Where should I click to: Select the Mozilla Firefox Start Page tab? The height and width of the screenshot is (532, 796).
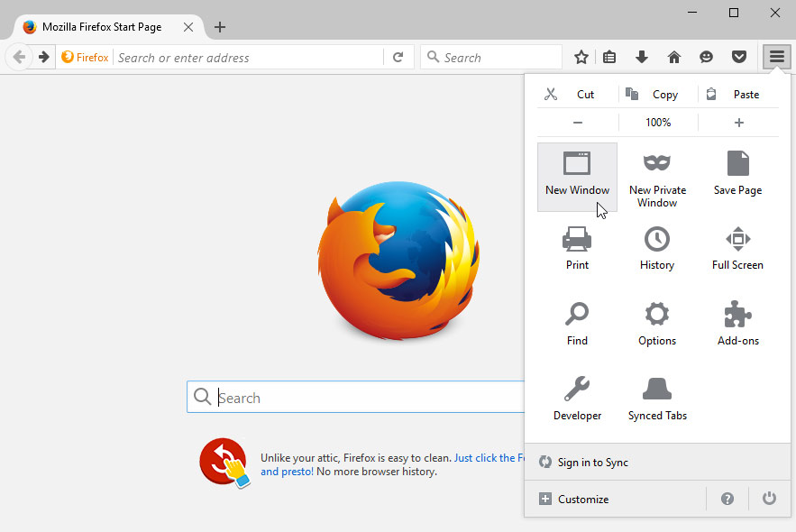point(101,27)
